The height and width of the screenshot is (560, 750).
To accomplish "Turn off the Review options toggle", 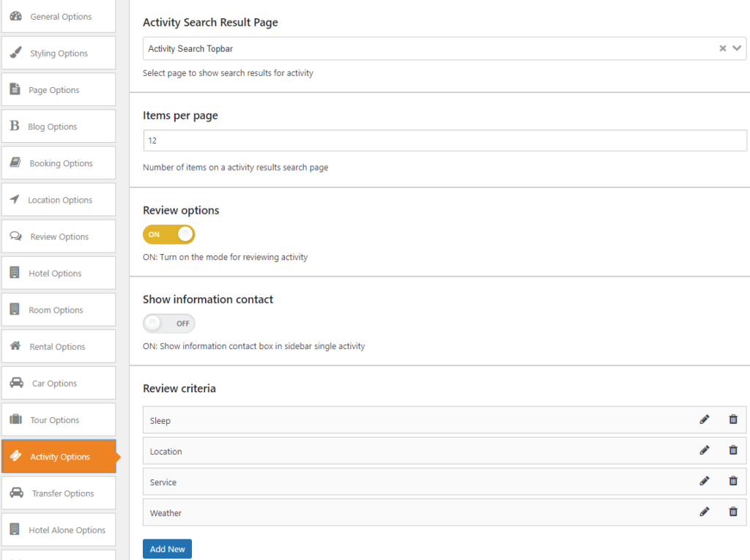I will tap(169, 234).
